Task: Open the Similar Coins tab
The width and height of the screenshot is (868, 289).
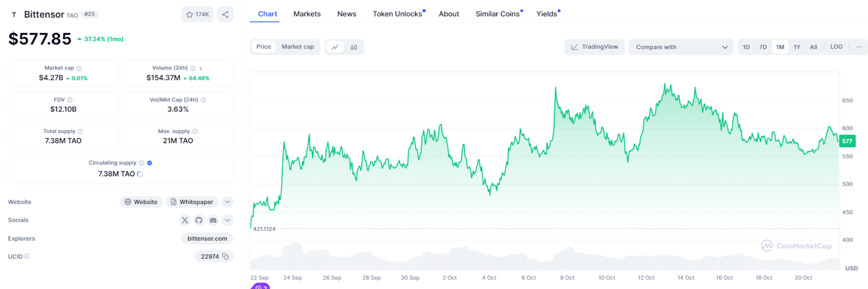Action: (498, 14)
